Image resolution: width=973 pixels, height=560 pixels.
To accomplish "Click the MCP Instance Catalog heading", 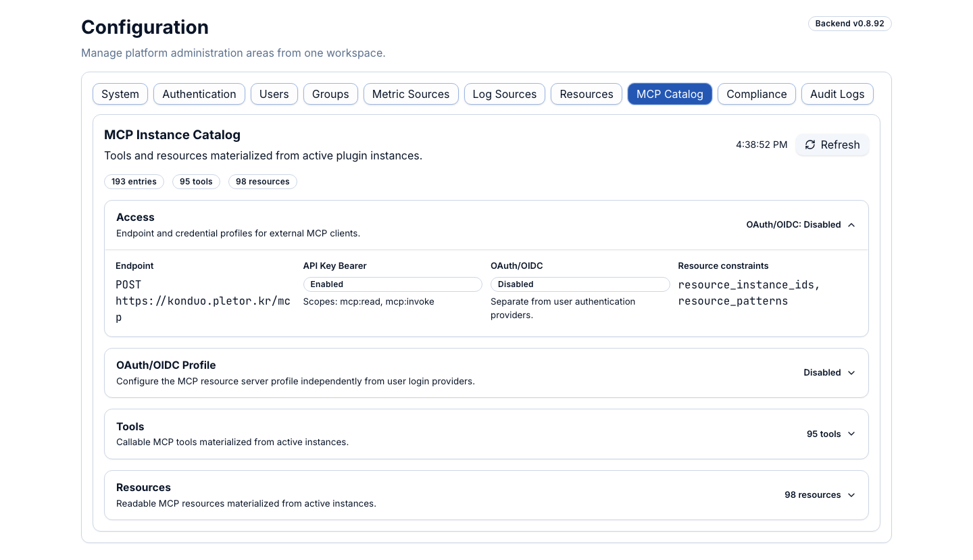I will (172, 135).
